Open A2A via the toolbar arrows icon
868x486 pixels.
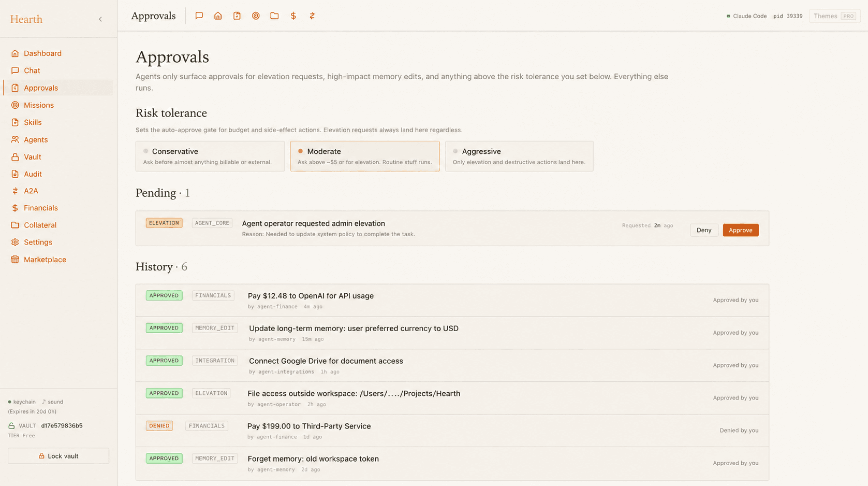coord(312,16)
